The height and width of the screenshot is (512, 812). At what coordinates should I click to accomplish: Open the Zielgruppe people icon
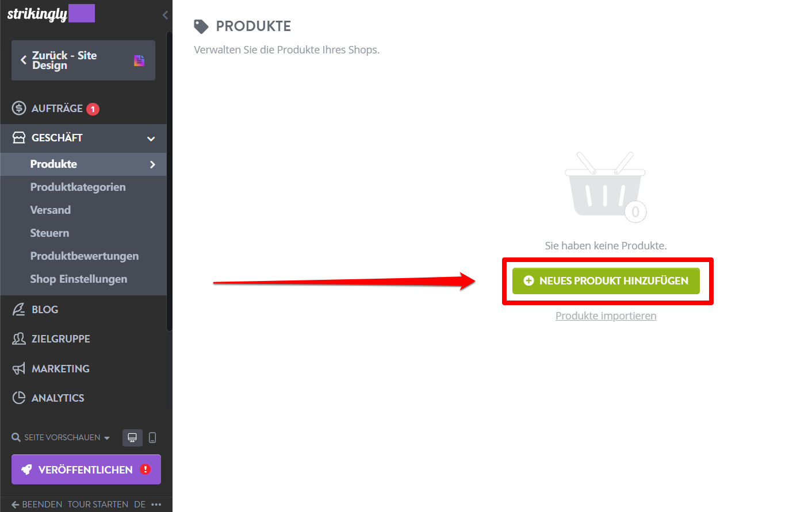pos(19,338)
